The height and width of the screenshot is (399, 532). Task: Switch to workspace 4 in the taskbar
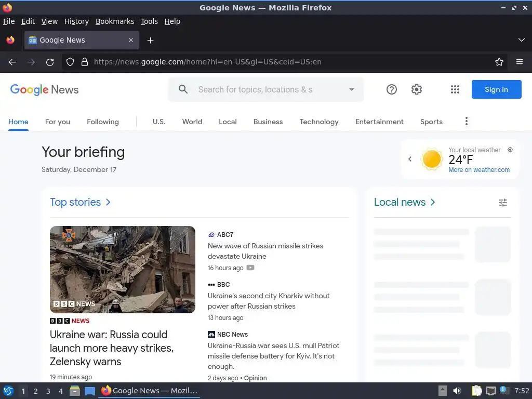(60, 391)
